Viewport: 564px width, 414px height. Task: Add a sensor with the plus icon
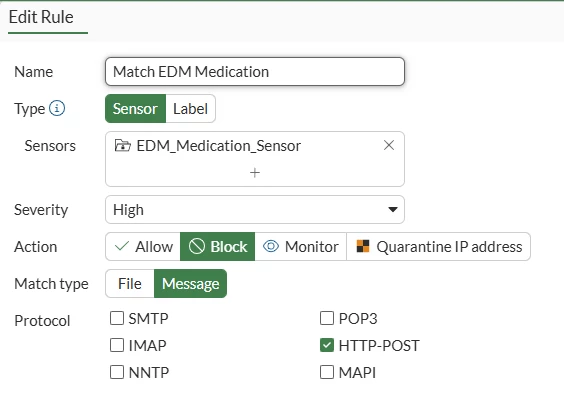255,173
